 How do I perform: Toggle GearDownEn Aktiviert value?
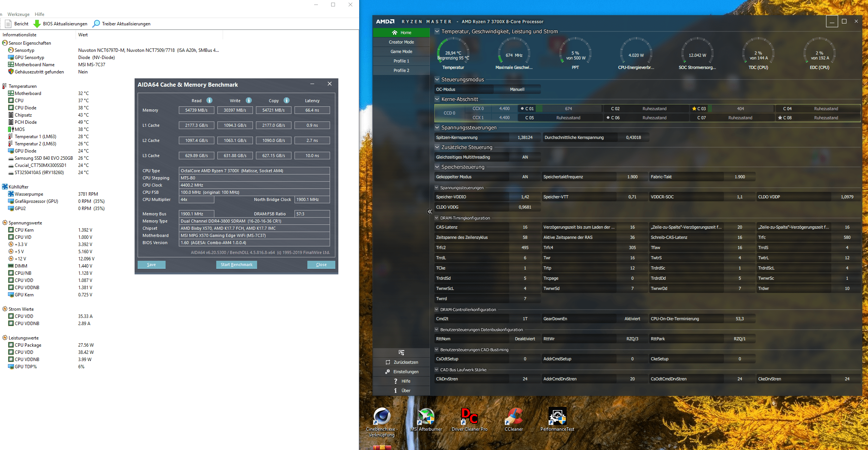632,319
